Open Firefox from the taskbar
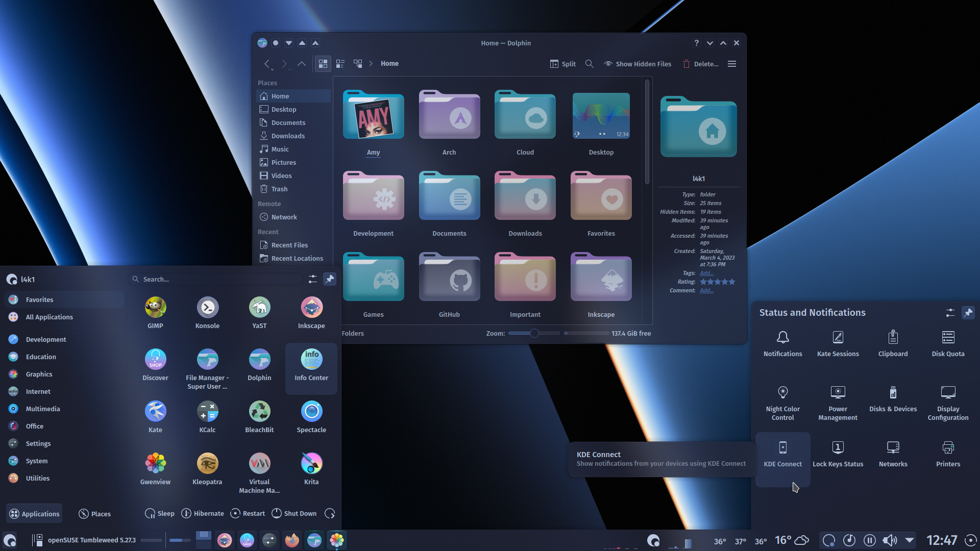Image resolution: width=980 pixels, height=551 pixels. 291,540
